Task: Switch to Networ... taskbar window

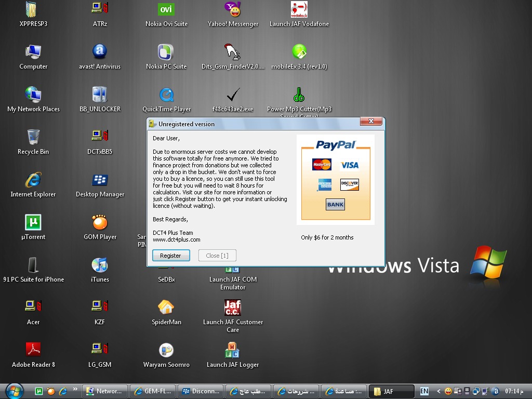Action: pyautogui.click(x=105, y=391)
